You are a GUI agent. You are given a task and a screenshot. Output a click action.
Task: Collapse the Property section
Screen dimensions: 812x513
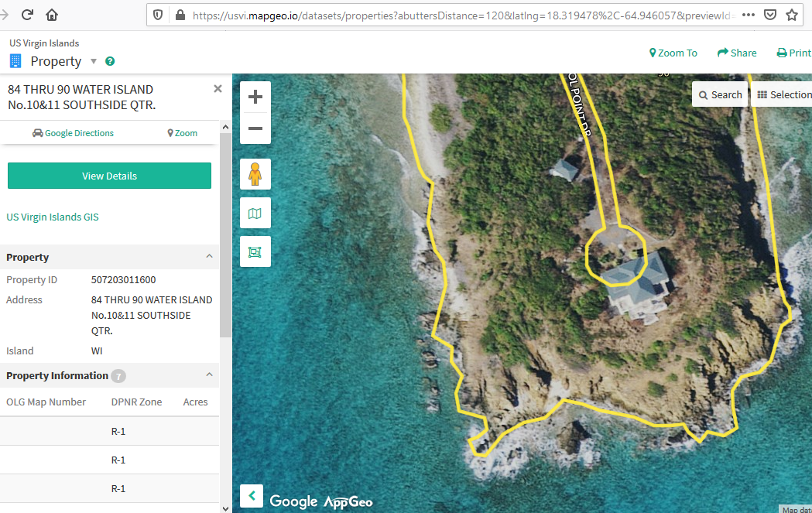pos(209,256)
